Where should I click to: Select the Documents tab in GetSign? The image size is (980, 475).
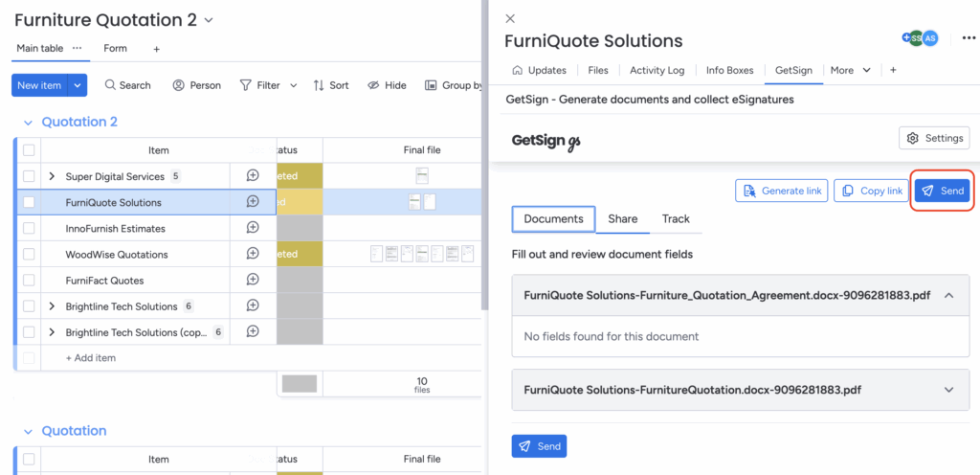click(554, 218)
